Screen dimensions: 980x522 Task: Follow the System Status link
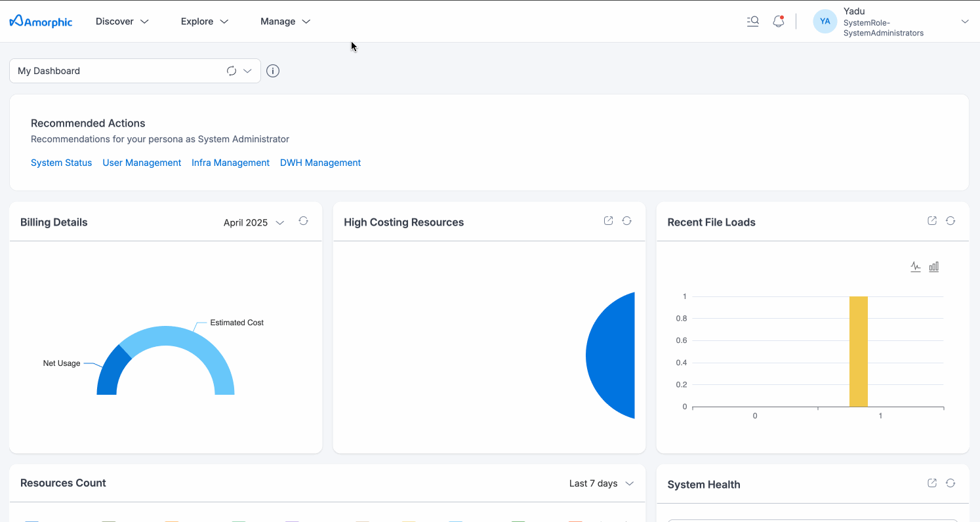(61, 163)
